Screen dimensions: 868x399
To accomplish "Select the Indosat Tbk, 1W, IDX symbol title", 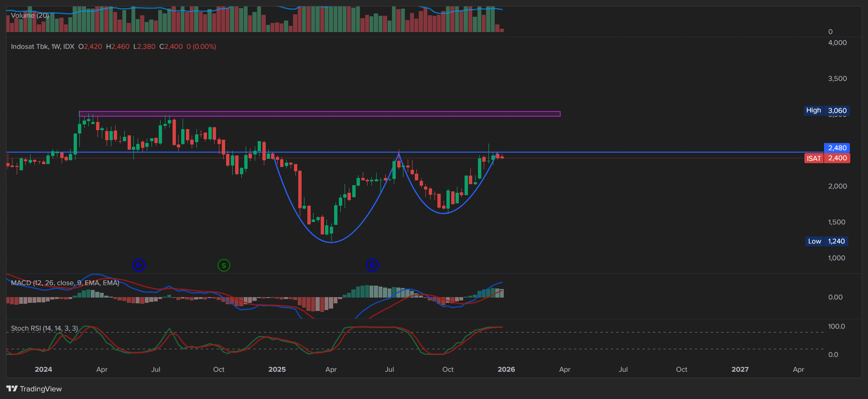I will click(x=43, y=46).
